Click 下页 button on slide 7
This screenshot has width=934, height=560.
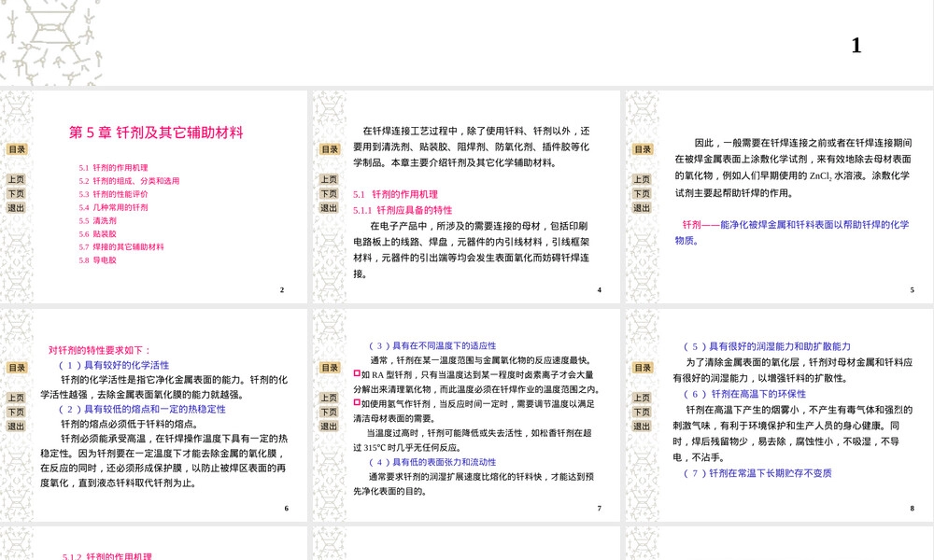(329, 412)
